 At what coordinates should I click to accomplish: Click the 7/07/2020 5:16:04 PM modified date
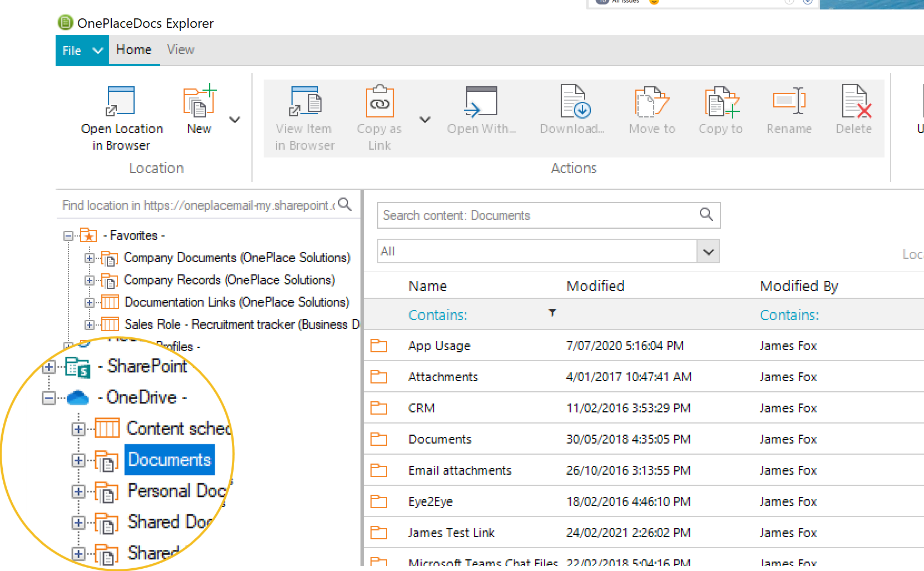point(625,346)
